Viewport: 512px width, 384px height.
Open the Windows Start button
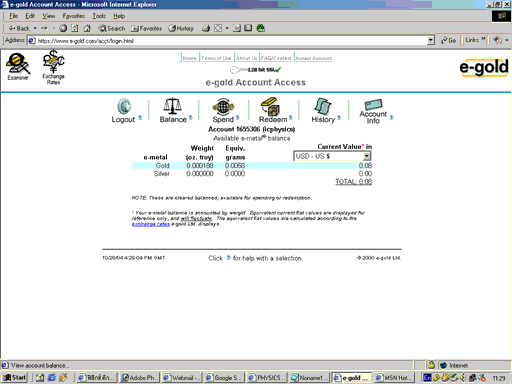tap(15, 378)
